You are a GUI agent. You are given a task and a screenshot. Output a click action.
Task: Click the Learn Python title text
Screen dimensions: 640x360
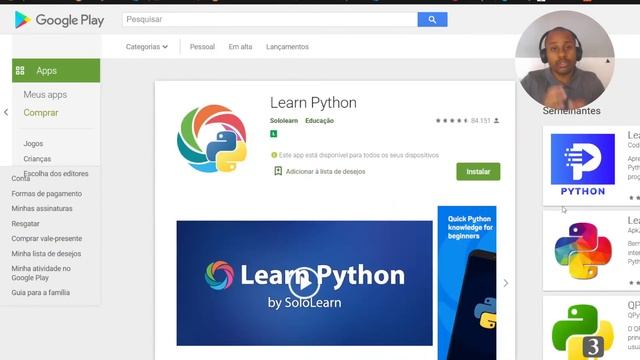[313, 102]
